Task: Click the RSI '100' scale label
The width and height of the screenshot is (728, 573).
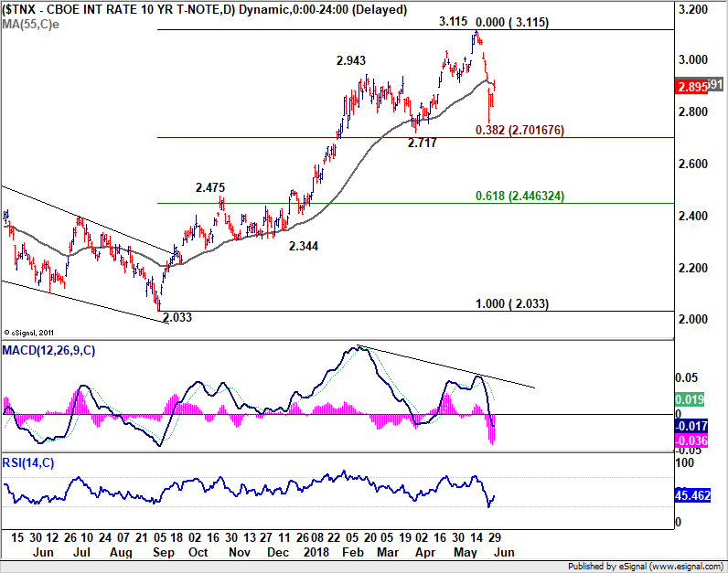Action: (x=684, y=462)
